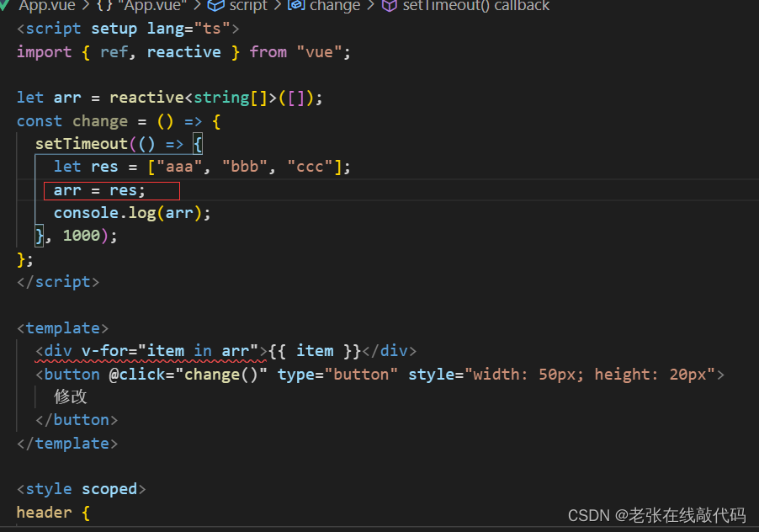Click the highlighted opening brace after setTimeout
The height and width of the screenshot is (532, 759).
pos(198,144)
